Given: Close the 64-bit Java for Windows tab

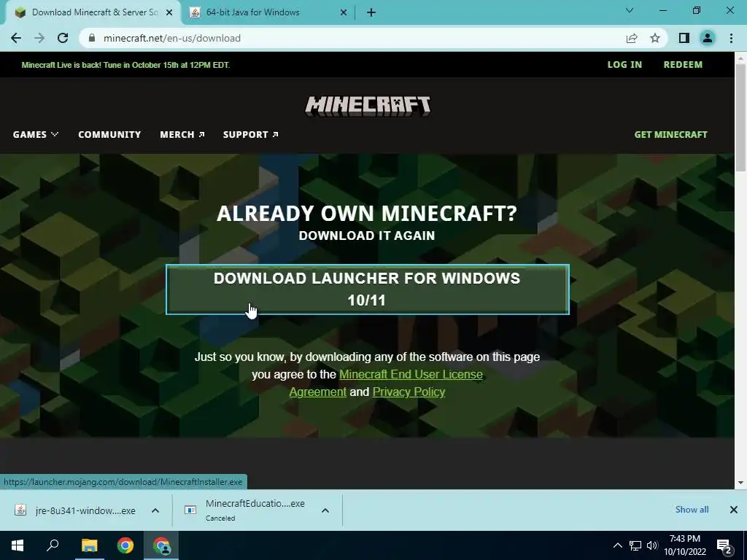Looking at the screenshot, I should (344, 12).
